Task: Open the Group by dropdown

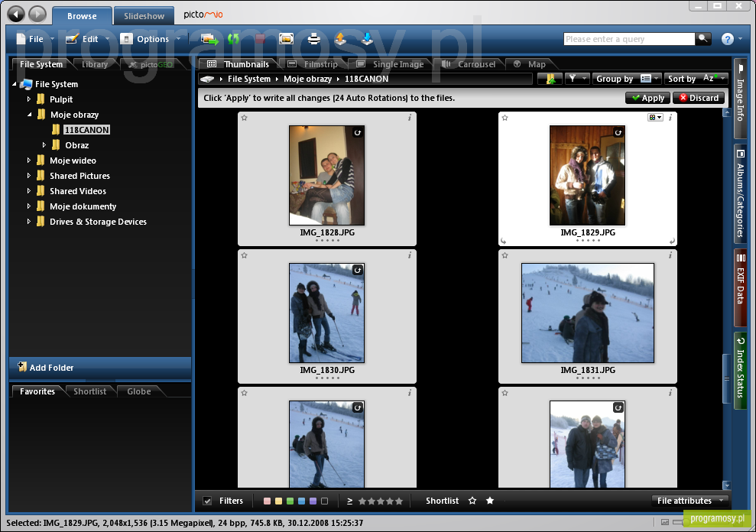Action: point(627,79)
